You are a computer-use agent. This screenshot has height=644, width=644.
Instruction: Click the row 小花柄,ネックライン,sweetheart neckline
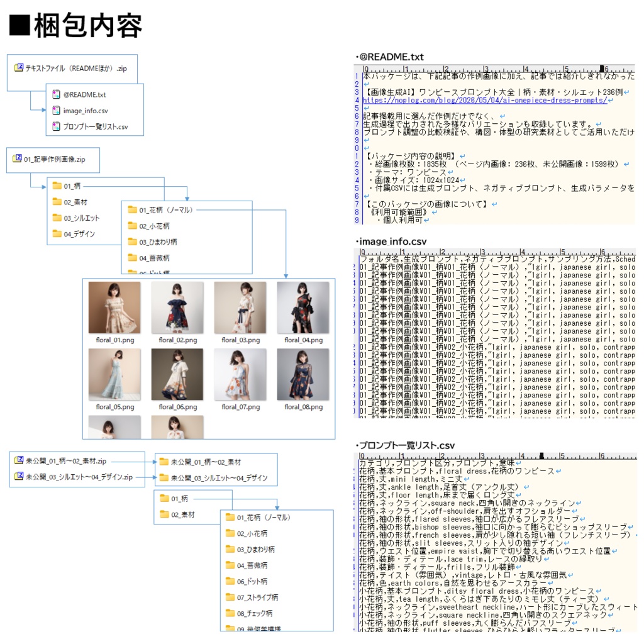tap(498, 607)
